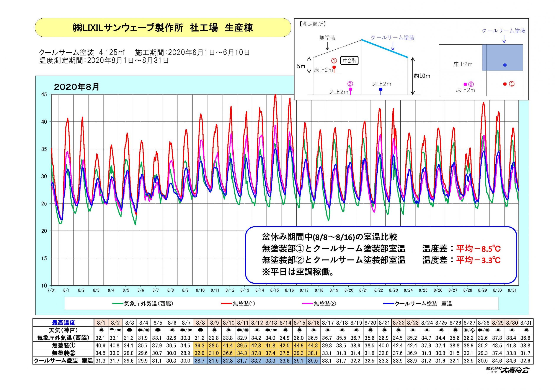
Task: Click the 38.4 cell in the 気象庁外気温 row
Action: point(512,338)
